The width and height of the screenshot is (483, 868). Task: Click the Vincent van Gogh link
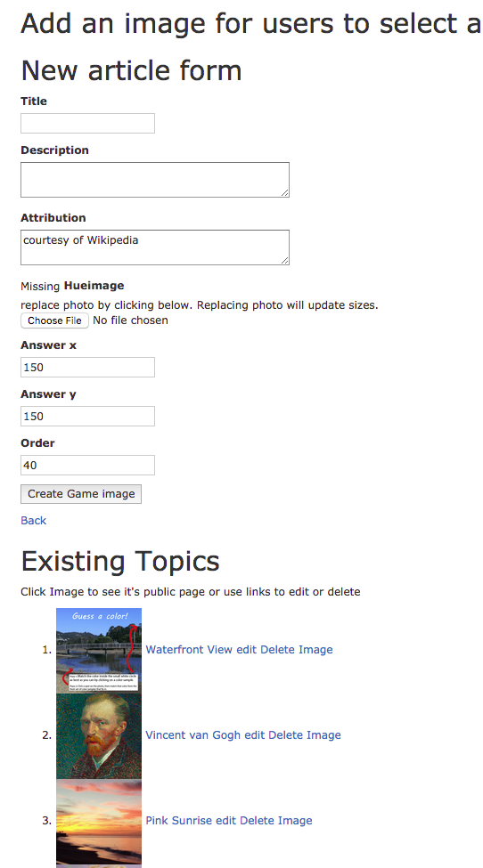(192, 735)
